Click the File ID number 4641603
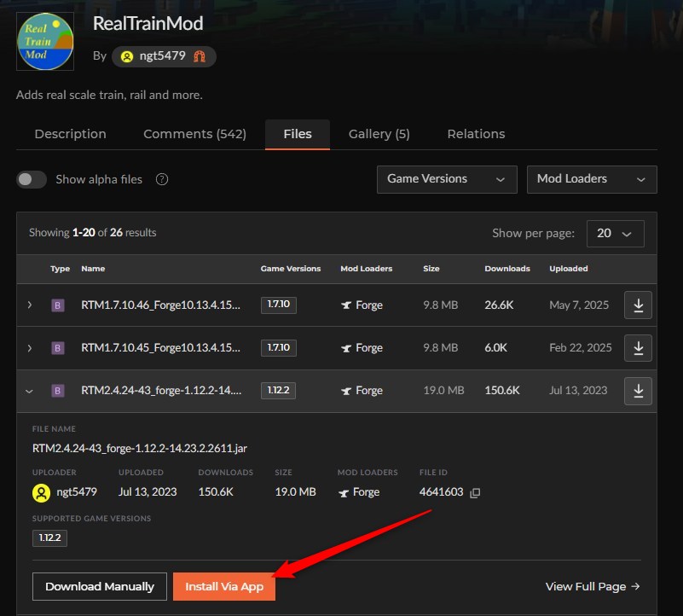This screenshot has height=616, width=683. [x=441, y=492]
